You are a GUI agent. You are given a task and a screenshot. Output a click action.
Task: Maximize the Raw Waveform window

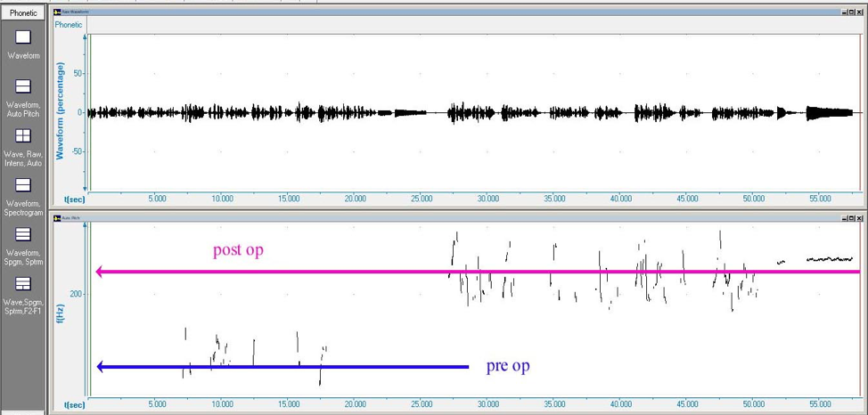click(x=851, y=12)
